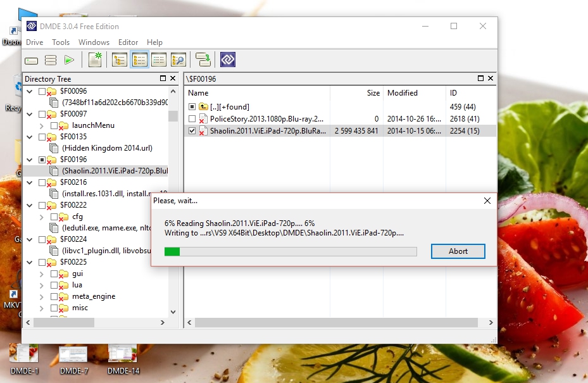The height and width of the screenshot is (383, 588).
Task: Select the gui folder in tree
Action: click(x=77, y=274)
